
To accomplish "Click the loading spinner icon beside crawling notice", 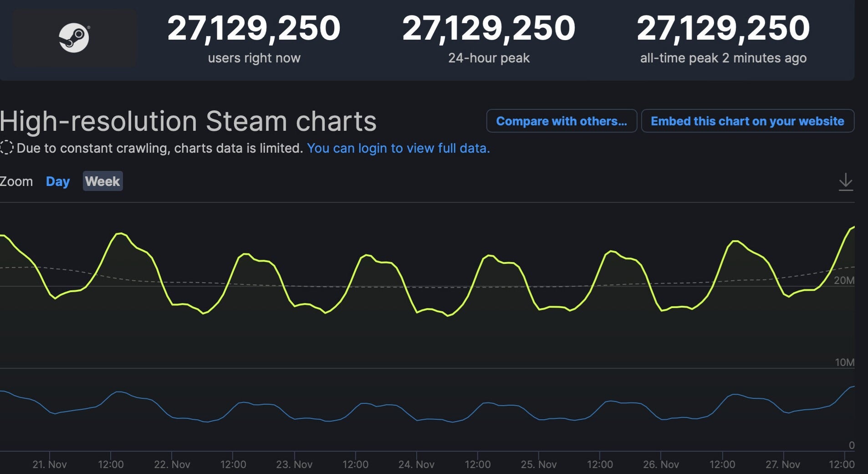I will [6, 148].
